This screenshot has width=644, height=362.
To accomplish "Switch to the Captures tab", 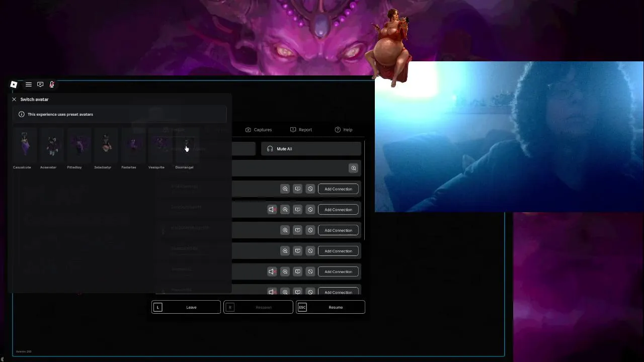I will click(259, 130).
